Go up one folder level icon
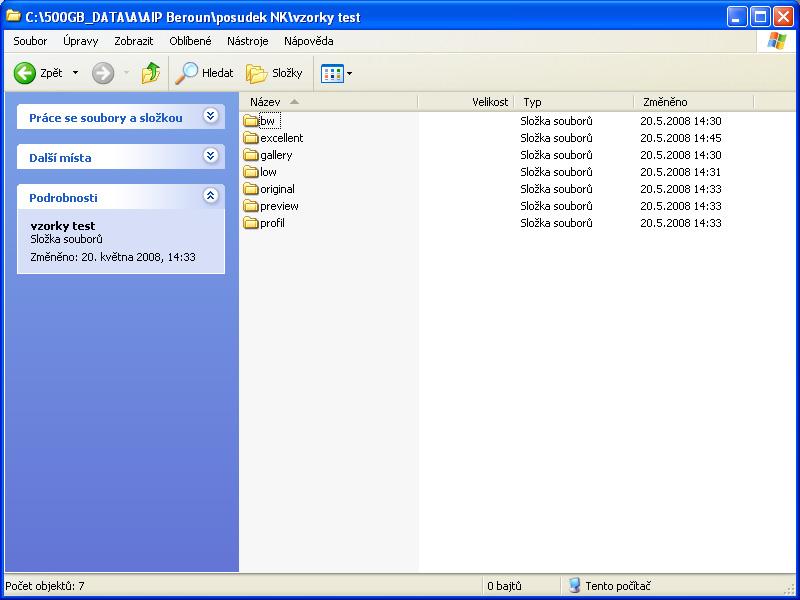 [x=151, y=73]
